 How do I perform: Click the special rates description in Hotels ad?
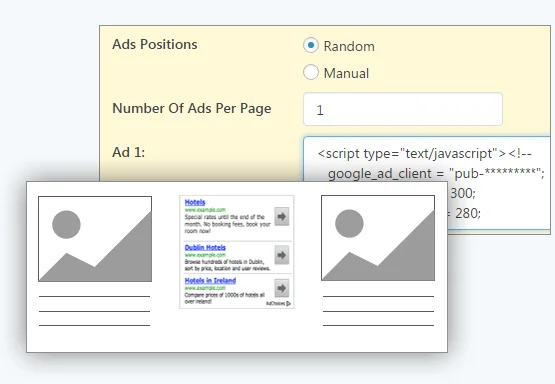[227, 224]
